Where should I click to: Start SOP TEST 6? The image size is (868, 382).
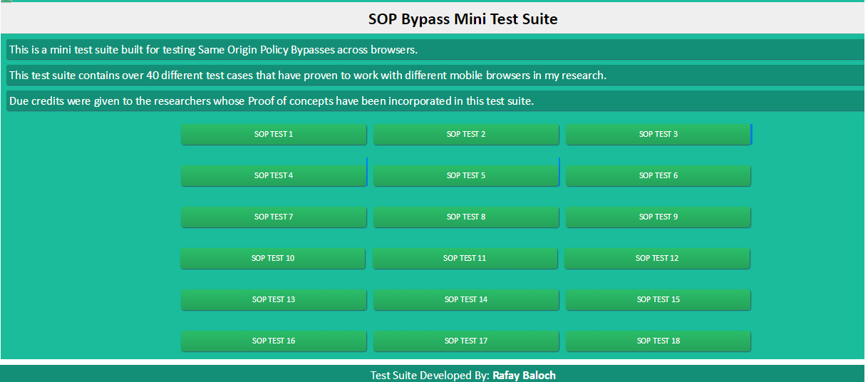point(658,175)
